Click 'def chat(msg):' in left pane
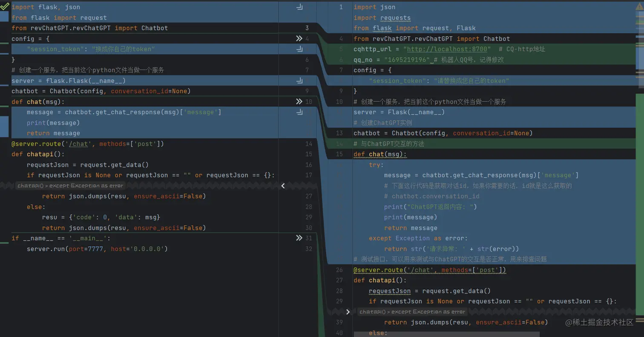 (38, 101)
